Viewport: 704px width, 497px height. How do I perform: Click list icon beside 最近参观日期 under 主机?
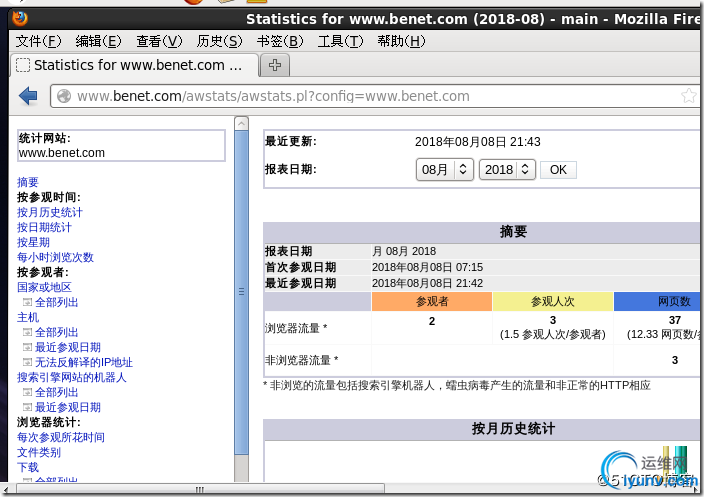click(27, 347)
